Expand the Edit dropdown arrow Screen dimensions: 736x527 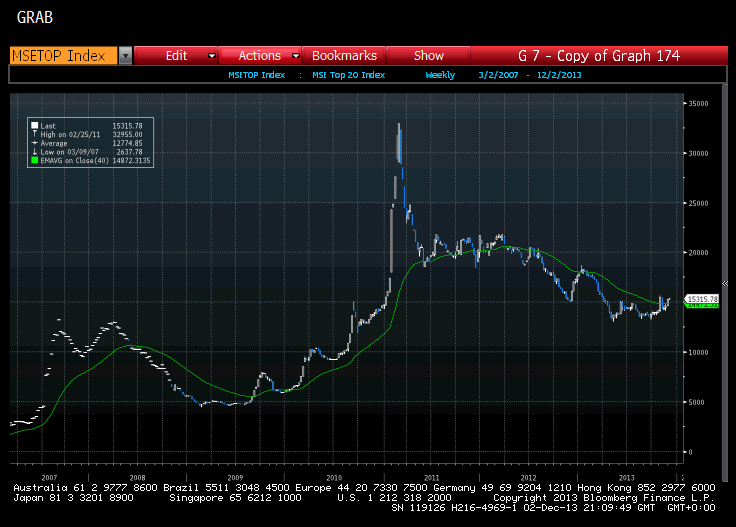(212, 56)
